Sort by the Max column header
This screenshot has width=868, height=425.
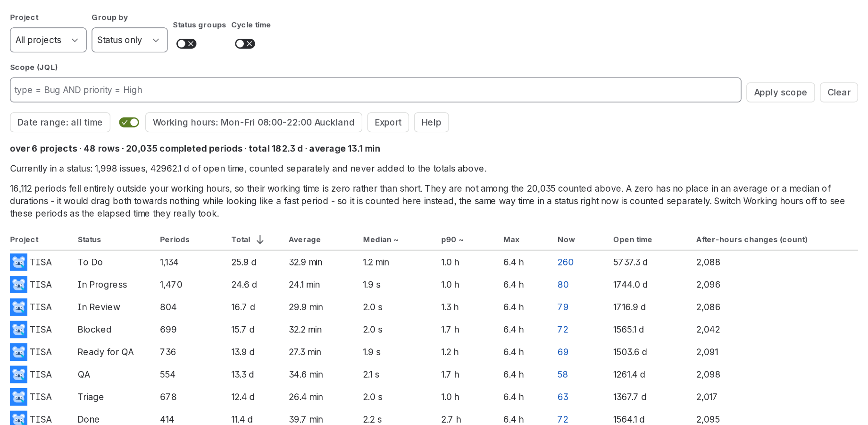click(511, 240)
